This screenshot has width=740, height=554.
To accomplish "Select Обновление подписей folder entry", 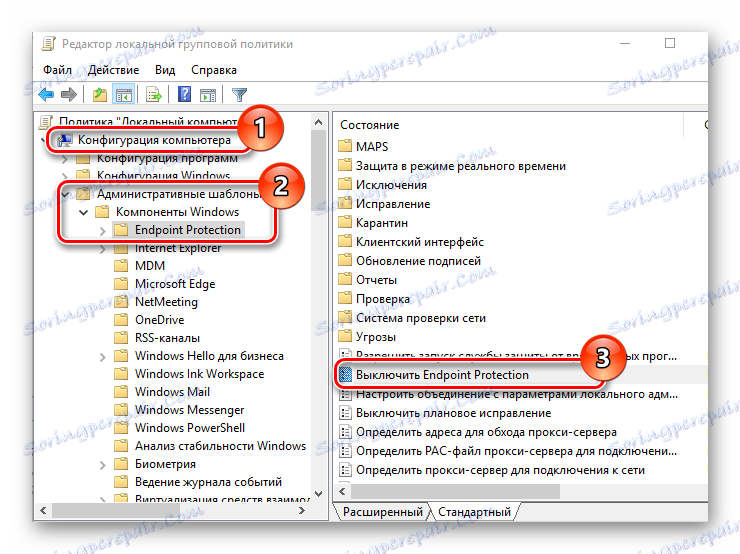I will click(x=418, y=260).
